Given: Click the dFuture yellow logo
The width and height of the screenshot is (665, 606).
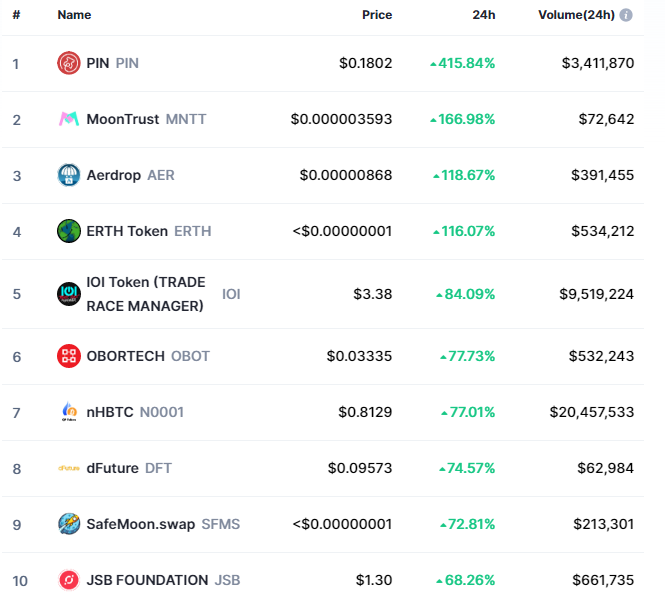Looking at the screenshot, I should click(x=69, y=468).
